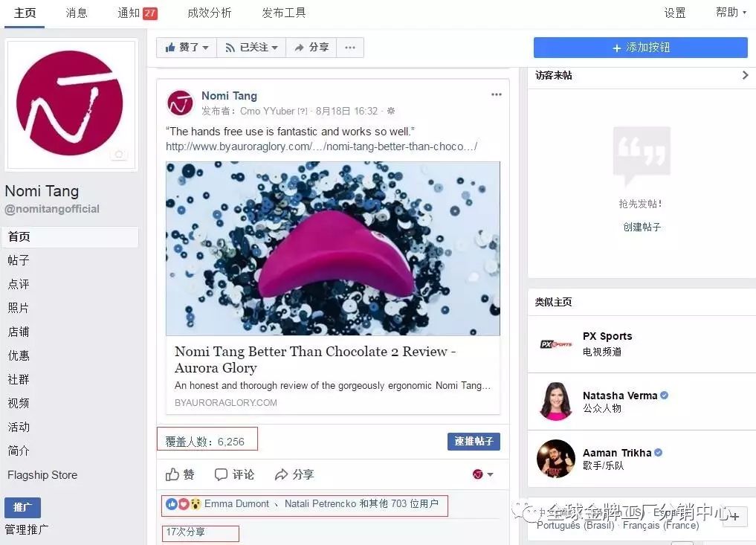The width and height of the screenshot is (756, 545).
Task: Click @nomitangofficial username text
Action: pyautogui.click(x=52, y=209)
